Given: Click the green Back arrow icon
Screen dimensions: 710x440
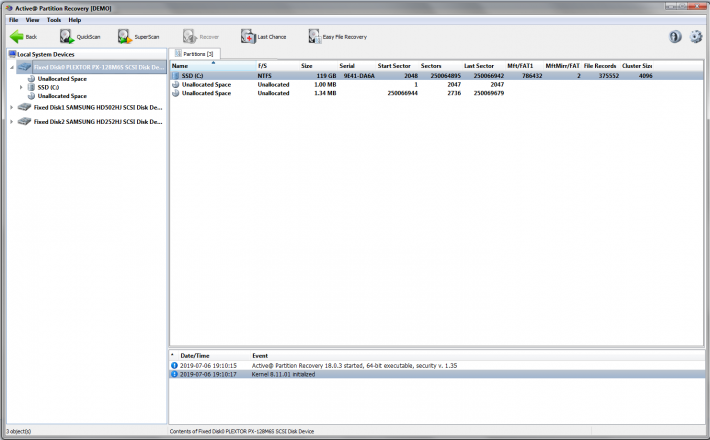Looking at the screenshot, I should tap(17, 37).
